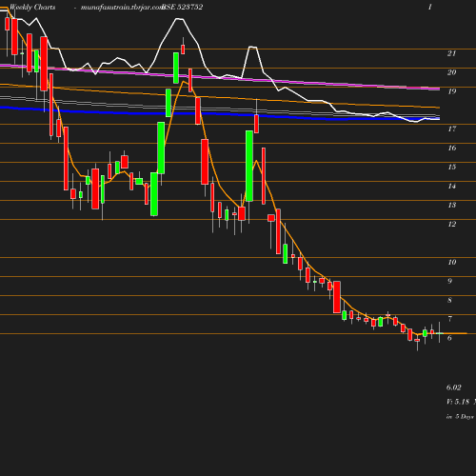Viewport: 476px width, 476px height.
Task: Click the tallest green candle rising from level 13 to above 16
Action: pyautogui.click(x=249, y=166)
